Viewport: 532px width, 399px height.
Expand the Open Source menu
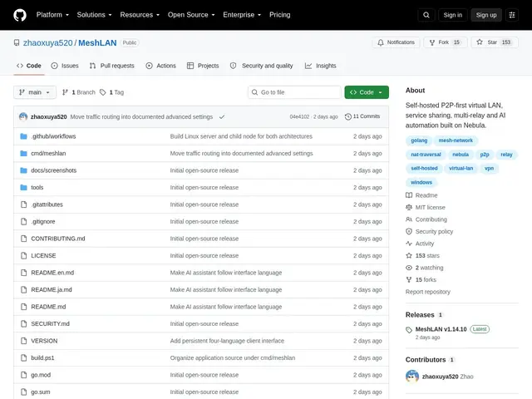pyautogui.click(x=191, y=15)
